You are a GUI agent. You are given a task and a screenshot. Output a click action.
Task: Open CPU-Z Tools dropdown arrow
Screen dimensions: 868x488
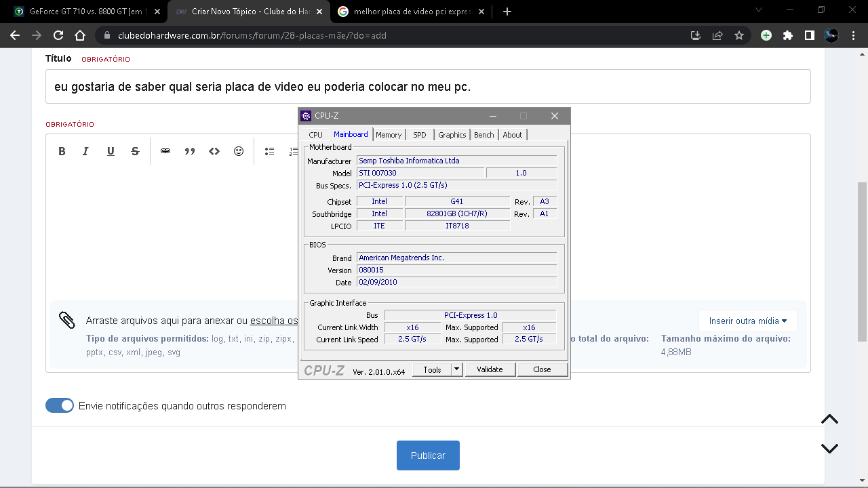click(457, 369)
